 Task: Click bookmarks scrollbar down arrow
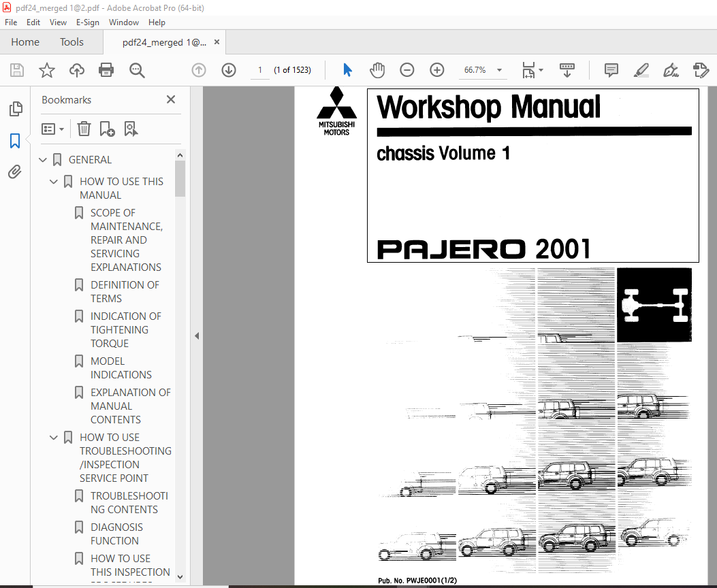coord(180,577)
